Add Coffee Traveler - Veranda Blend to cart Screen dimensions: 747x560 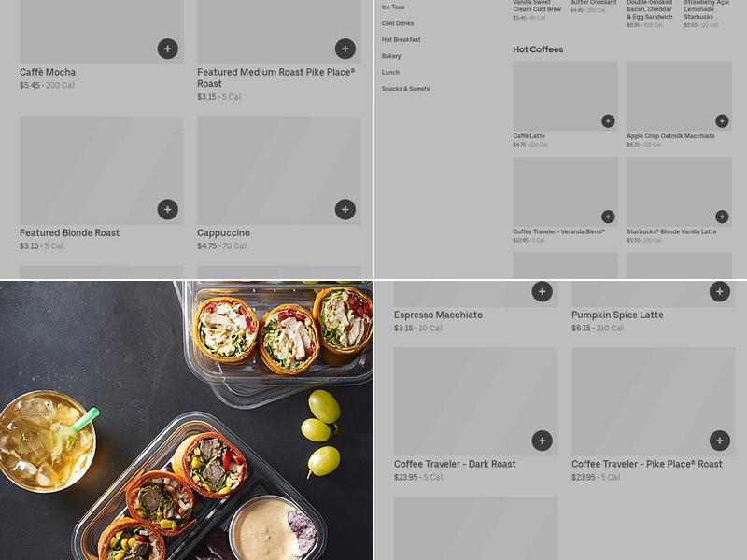[608, 217]
